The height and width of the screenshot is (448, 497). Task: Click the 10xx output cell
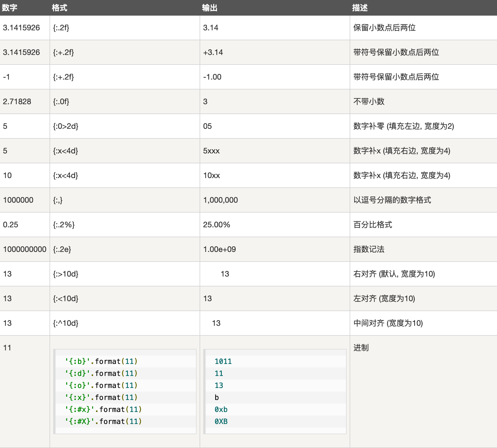click(x=212, y=176)
